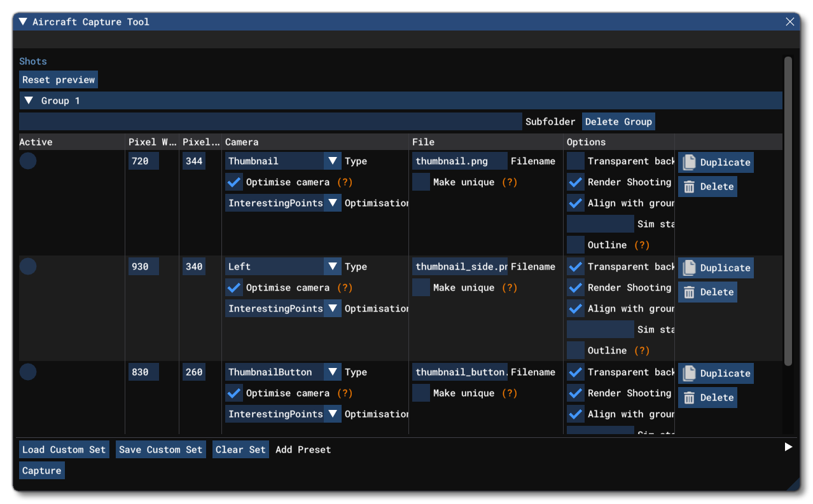Click Delete trash icon for thumbnail.png shot
The height and width of the screenshot is (504, 813).
[x=688, y=187]
